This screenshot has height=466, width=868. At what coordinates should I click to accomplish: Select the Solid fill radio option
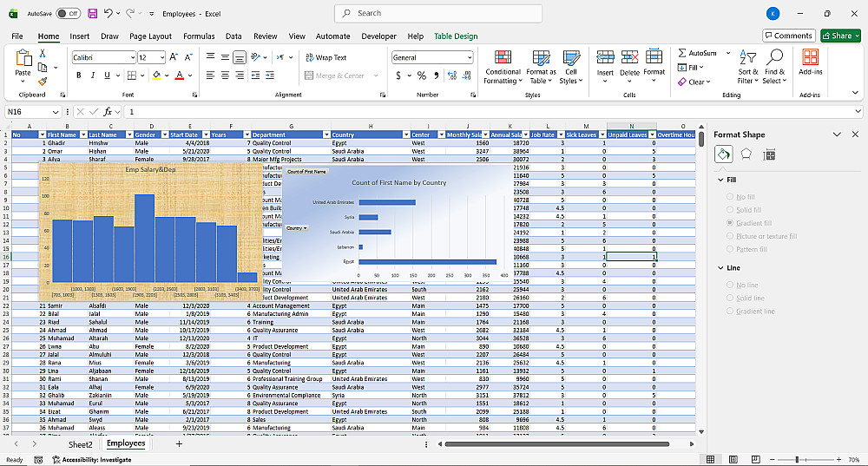[730, 210]
